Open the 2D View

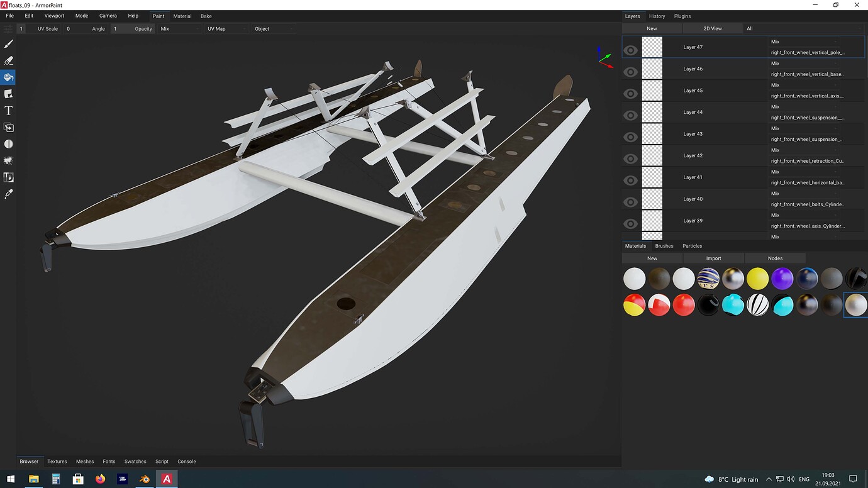[x=713, y=29]
